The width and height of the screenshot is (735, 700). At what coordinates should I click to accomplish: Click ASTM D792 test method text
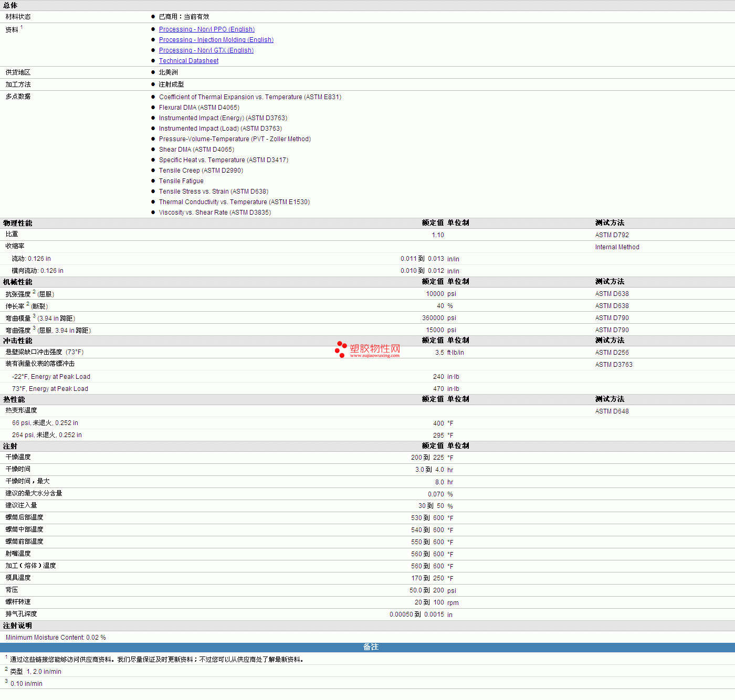(612, 235)
